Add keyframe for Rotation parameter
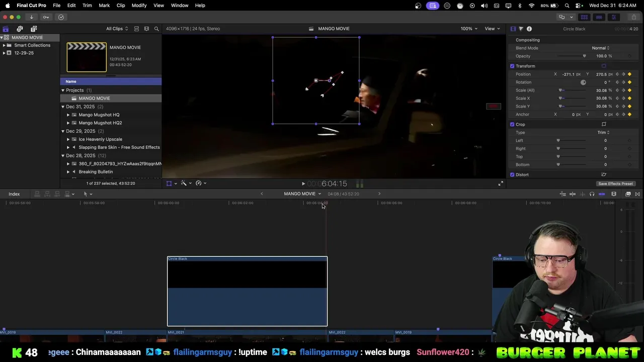Screen dimensions: 644x362 tap(629, 82)
